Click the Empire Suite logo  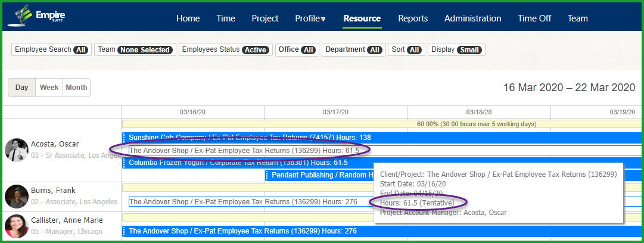(36, 15)
